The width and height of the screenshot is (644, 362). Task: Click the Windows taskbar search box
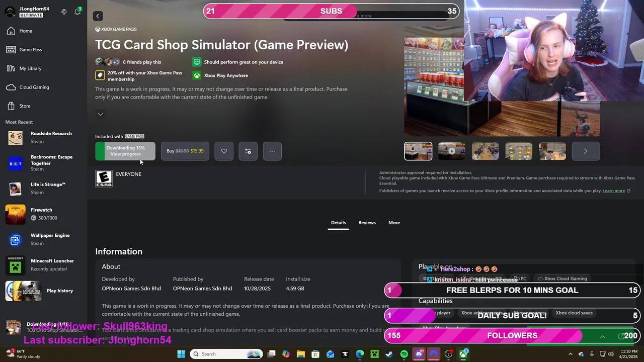[x=226, y=354]
